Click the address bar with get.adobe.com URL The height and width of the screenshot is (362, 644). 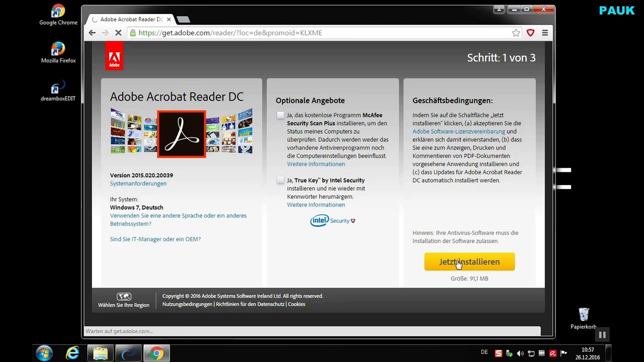click(x=325, y=33)
